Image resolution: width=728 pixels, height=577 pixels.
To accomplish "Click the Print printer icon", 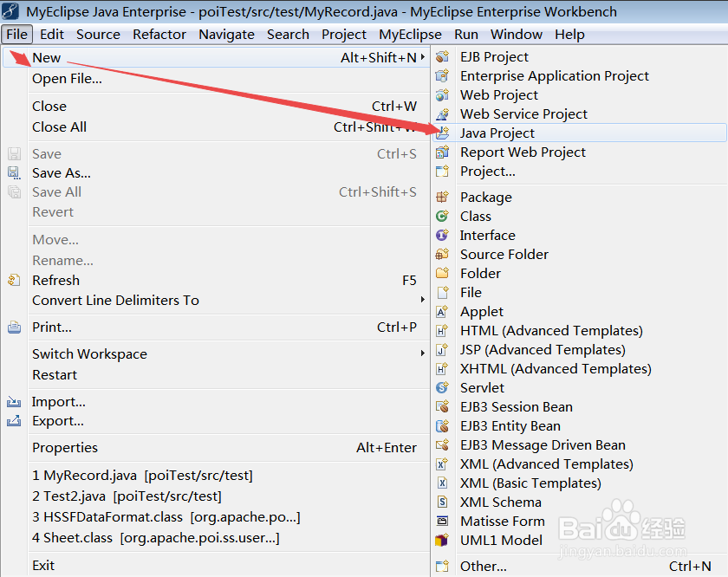I will point(15,327).
